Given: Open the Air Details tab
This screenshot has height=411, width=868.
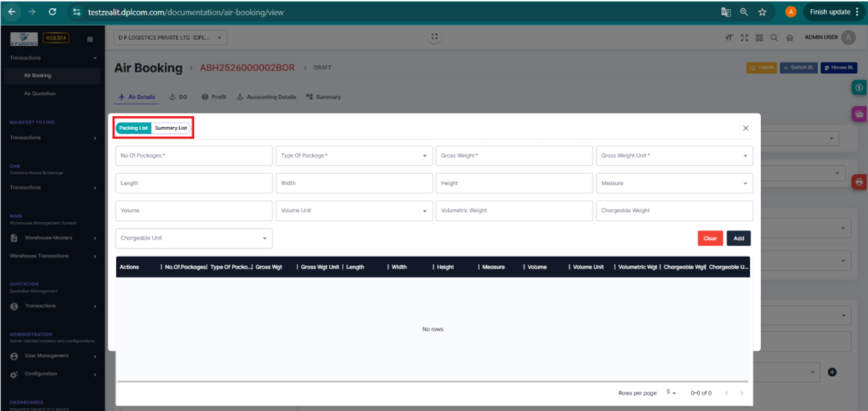Looking at the screenshot, I should (x=137, y=97).
